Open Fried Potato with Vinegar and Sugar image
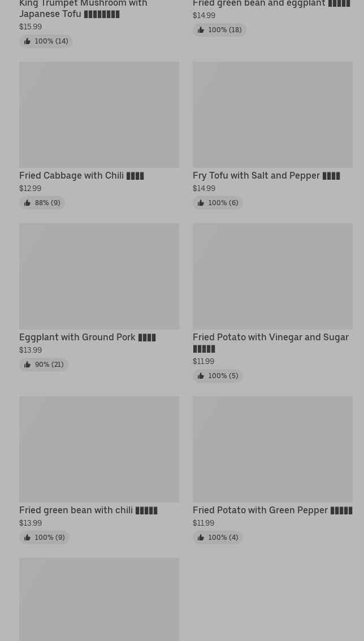364x641 pixels. pos(272,276)
